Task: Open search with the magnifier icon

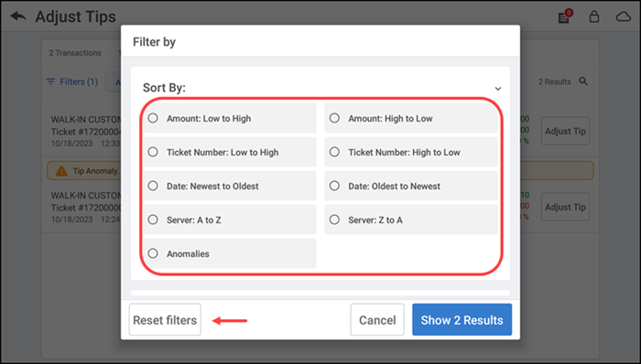Action: 583,81
